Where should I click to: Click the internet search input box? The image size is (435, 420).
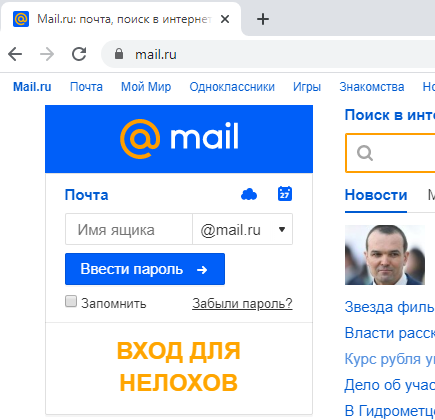[390, 153]
